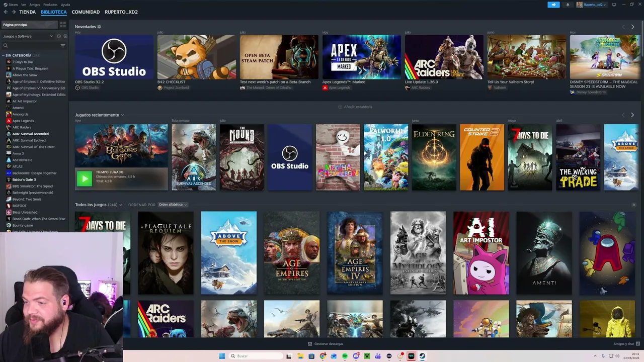Open Amigos y chat
The width and height of the screenshot is (644, 362).
pos(624,344)
